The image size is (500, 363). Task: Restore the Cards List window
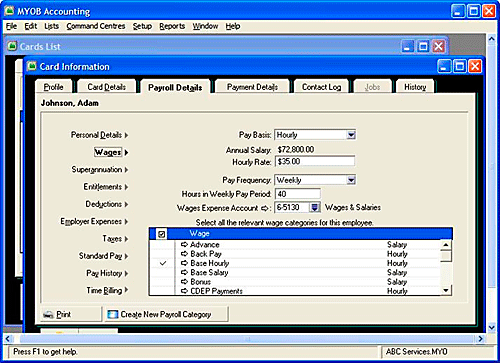(423, 46)
